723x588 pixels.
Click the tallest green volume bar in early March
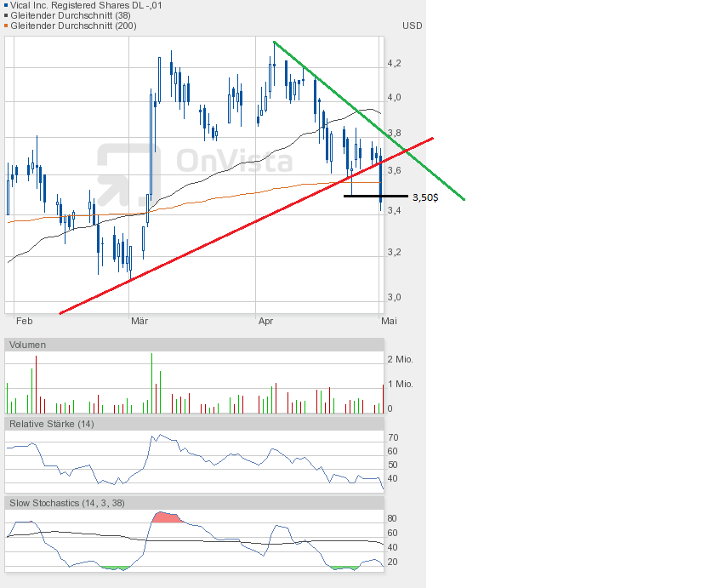click(x=151, y=383)
